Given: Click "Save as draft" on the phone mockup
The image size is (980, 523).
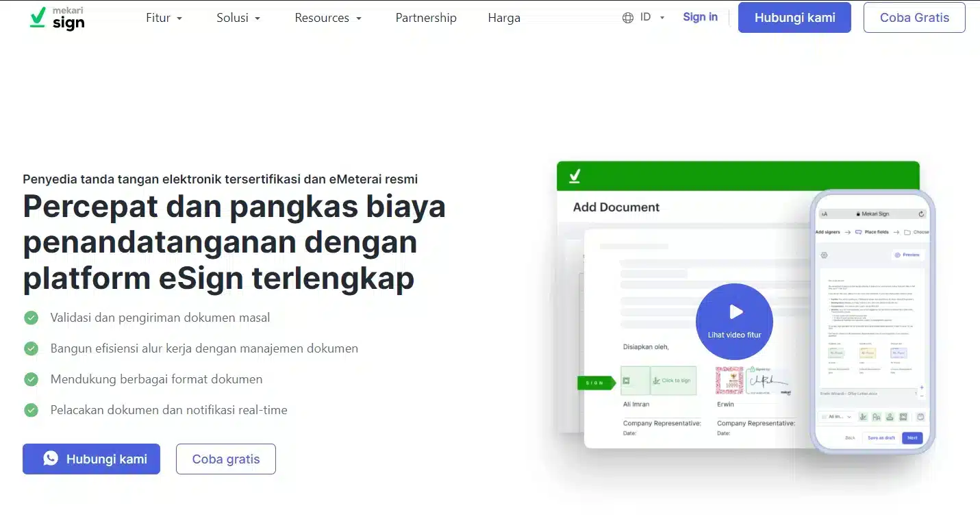Looking at the screenshot, I should [x=881, y=437].
